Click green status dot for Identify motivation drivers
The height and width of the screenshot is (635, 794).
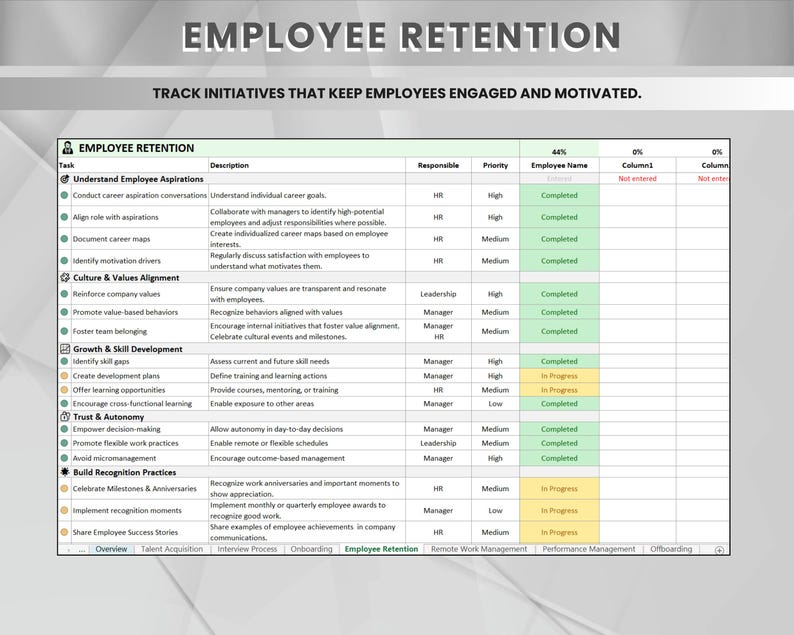coord(64,260)
